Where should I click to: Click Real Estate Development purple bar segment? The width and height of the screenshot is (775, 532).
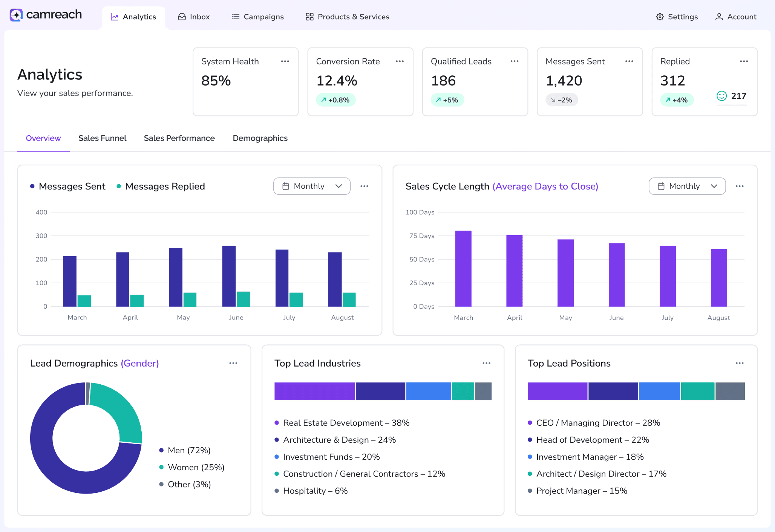tap(314, 391)
